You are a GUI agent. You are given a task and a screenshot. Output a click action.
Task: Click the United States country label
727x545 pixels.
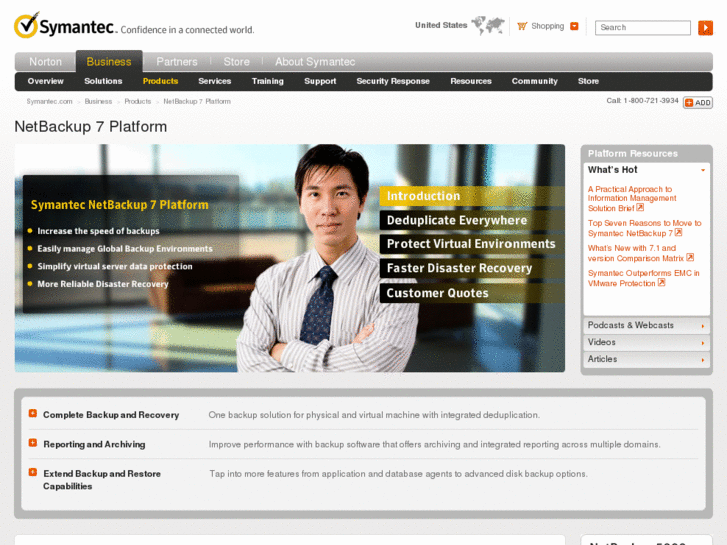point(441,26)
